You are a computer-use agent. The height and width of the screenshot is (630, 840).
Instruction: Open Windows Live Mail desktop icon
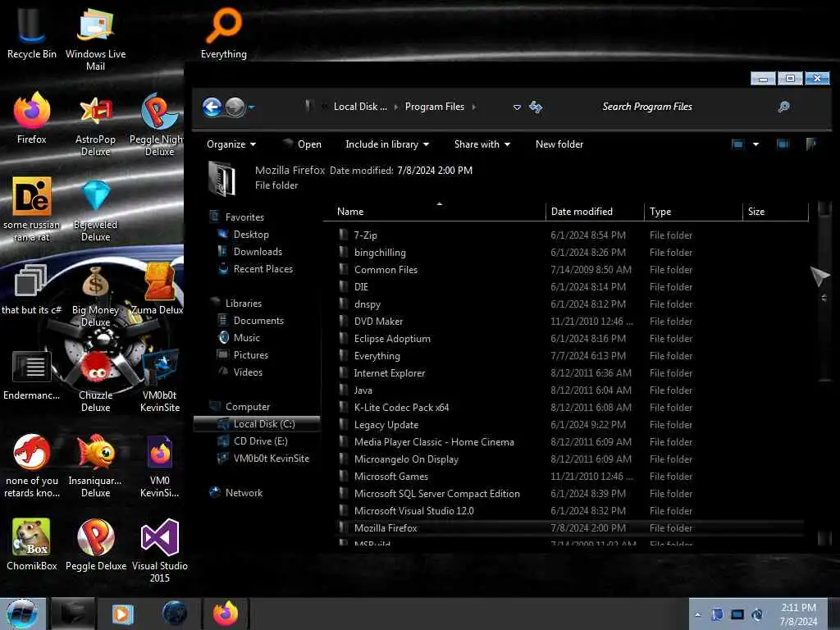coord(95,39)
